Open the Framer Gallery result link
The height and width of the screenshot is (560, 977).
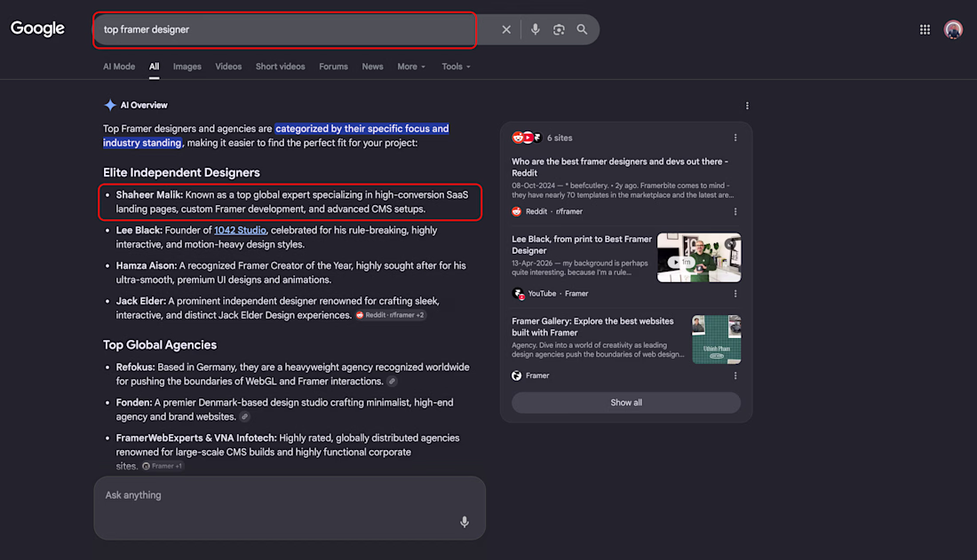(592, 327)
